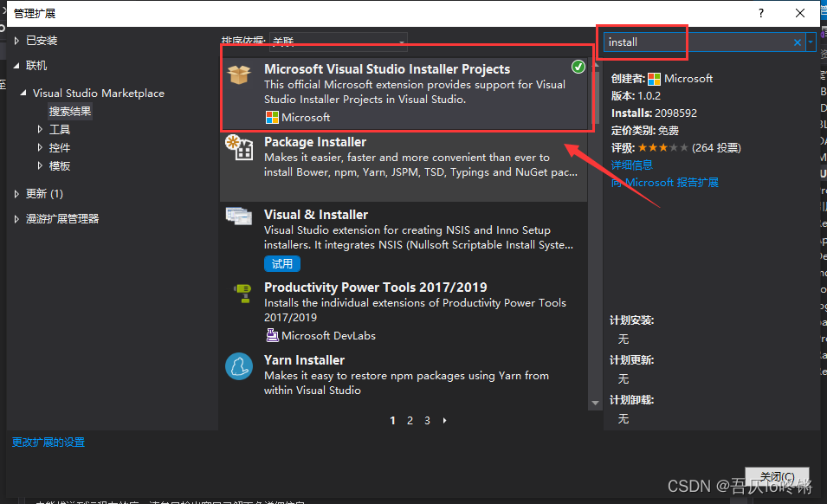Open the 排序依据 sort dropdown

coord(338,42)
